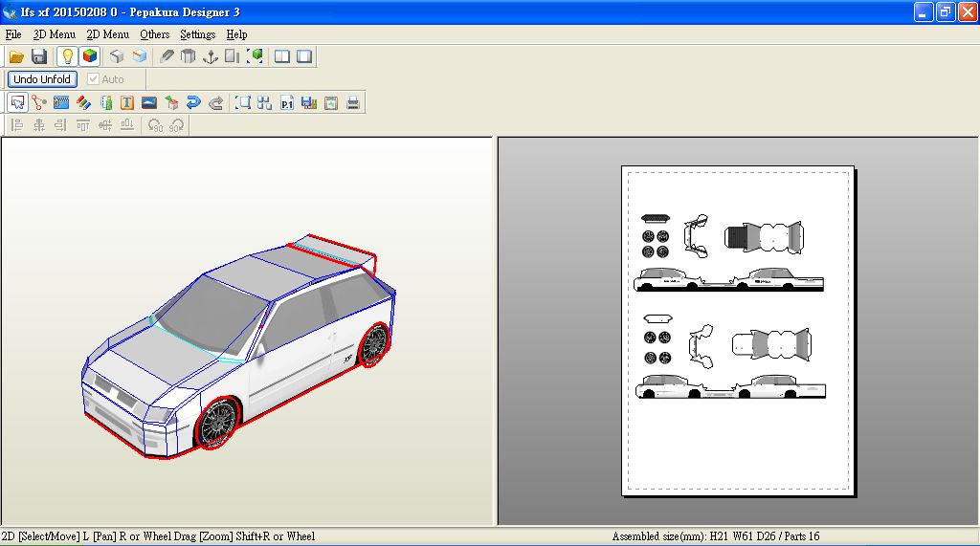Click the light blue cube with orange edge icon
This screenshot has height=546, width=980.
139,56
